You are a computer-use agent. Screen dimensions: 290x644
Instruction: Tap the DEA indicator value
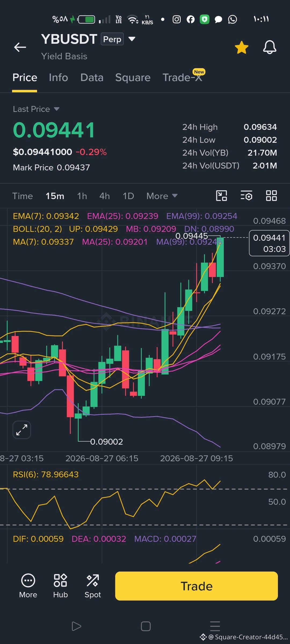[x=99, y=539]
